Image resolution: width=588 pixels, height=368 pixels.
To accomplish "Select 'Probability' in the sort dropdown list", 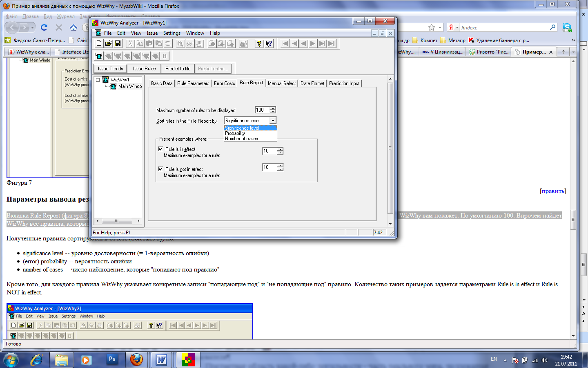I will (x=250, y=133).
